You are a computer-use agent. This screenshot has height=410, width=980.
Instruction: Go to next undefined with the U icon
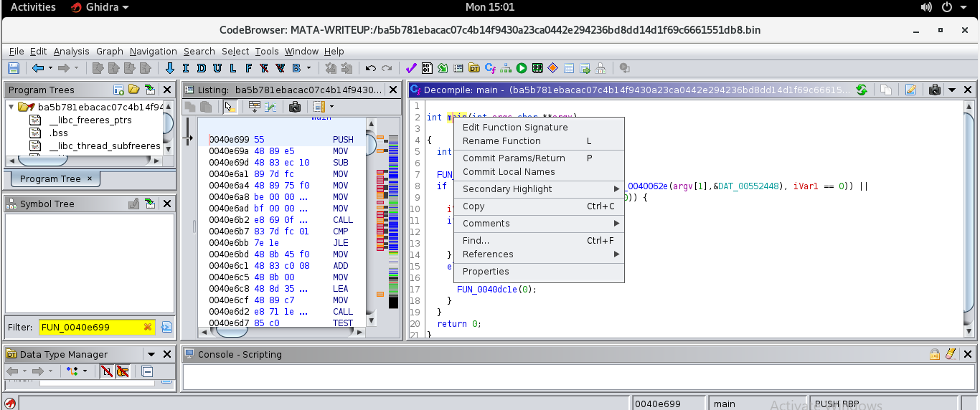pyautogui.click(x=217, y=68)
